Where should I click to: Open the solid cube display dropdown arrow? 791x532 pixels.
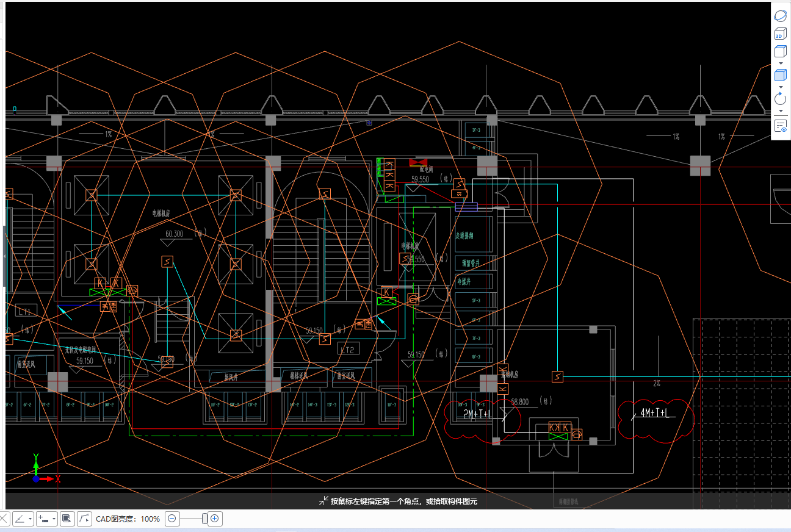[x=781, y=87]
